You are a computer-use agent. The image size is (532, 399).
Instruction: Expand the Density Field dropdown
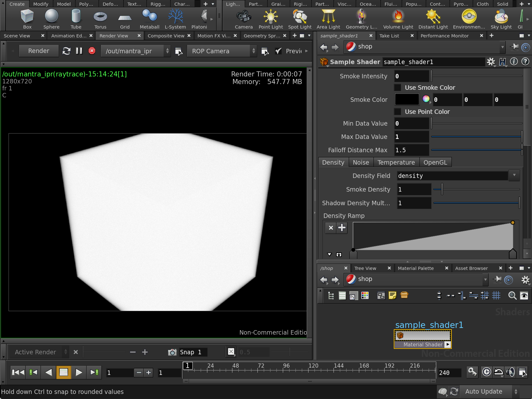click(x=514, y=175)
